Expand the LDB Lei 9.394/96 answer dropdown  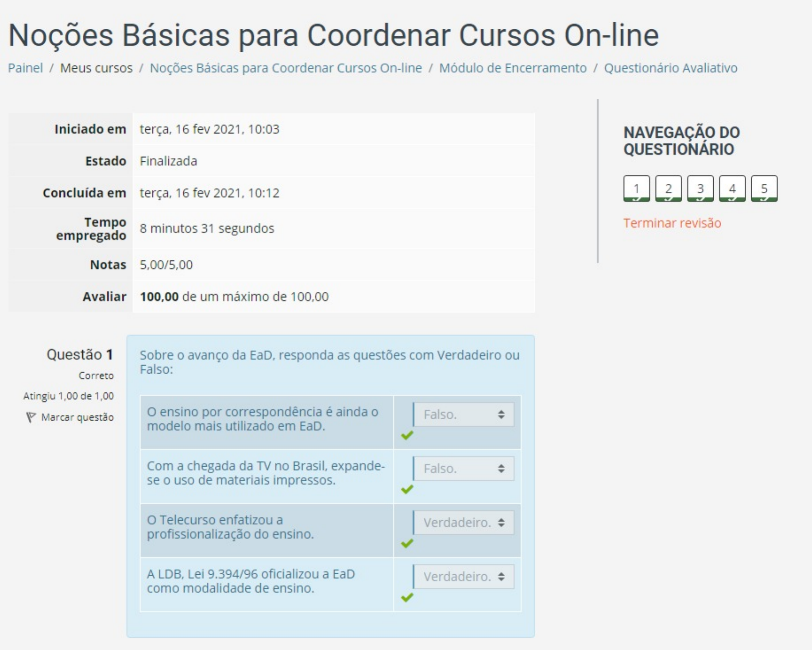(x=464, y=576)
